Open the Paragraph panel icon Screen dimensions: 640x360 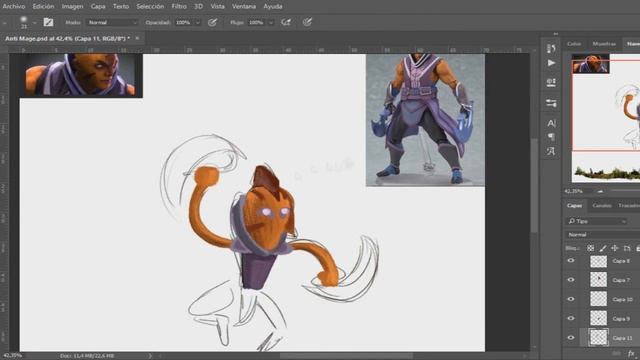pos(551,137)
